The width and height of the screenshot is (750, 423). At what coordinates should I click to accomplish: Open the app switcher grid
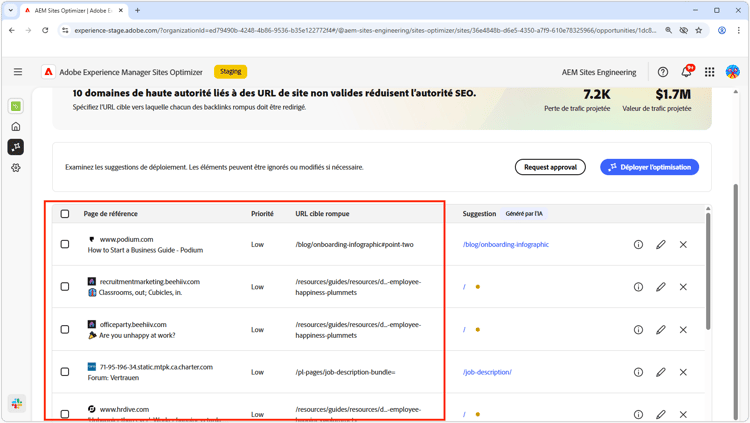click(x=709, y=72)
